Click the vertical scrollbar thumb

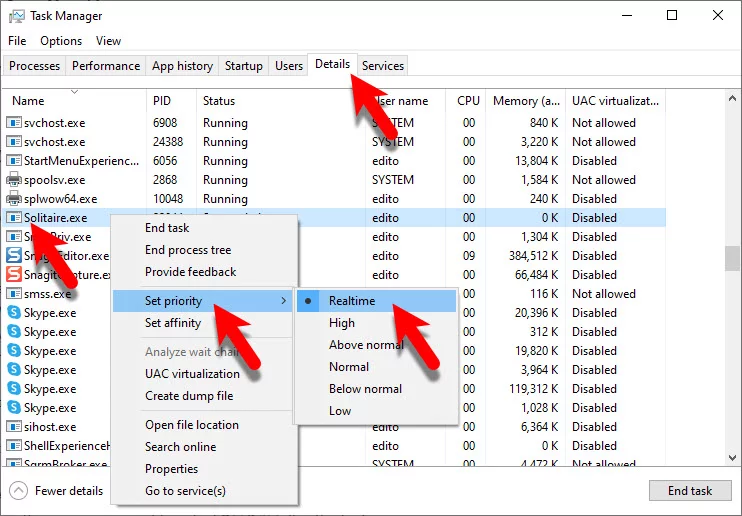coord(733,258)
